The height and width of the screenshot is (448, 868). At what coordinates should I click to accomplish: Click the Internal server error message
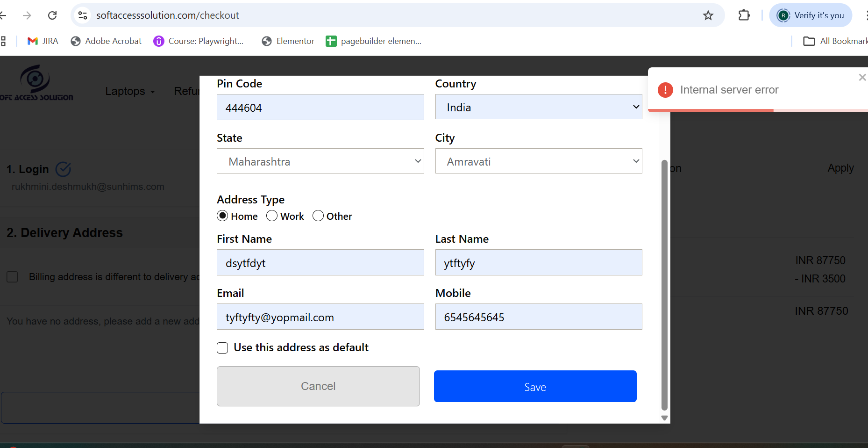729,90
